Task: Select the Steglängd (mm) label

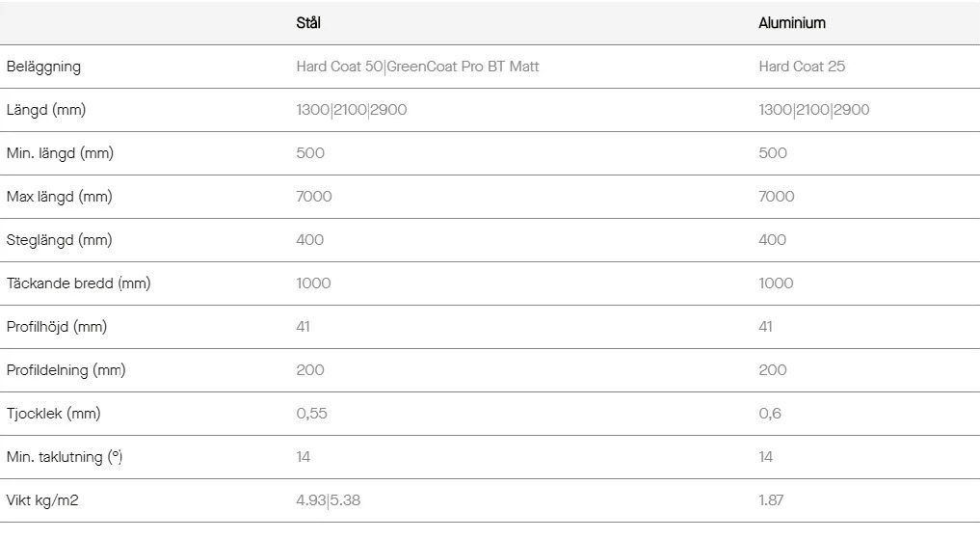Action: point(60,240)
